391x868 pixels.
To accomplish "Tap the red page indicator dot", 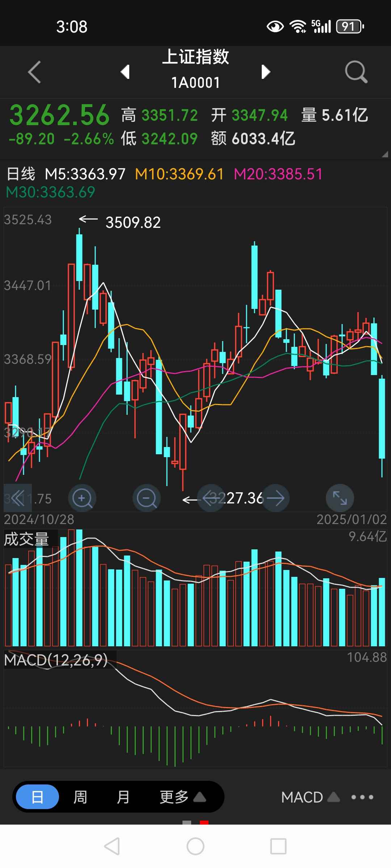I will [204, 822].
